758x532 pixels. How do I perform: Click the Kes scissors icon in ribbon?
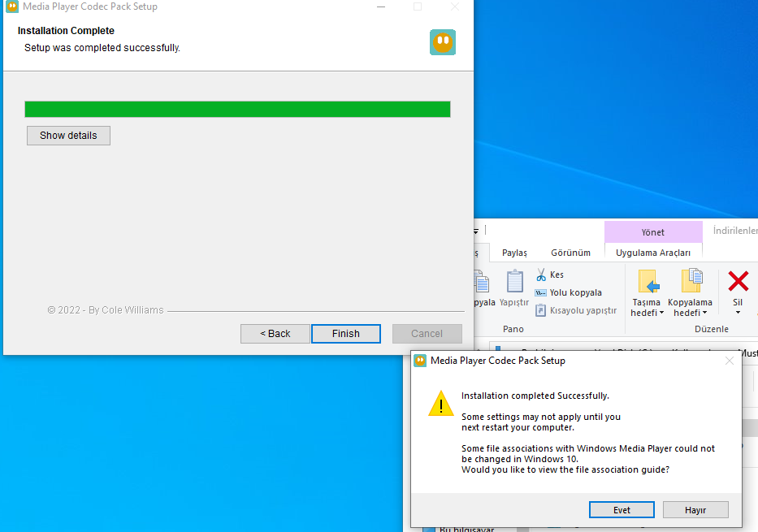tap(541, 275)
